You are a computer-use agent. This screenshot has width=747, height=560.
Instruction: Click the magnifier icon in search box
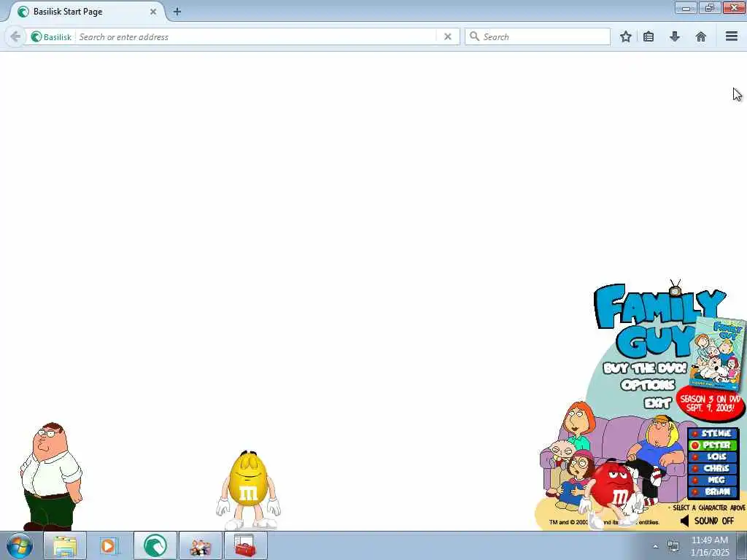click(x=474, y=36)
